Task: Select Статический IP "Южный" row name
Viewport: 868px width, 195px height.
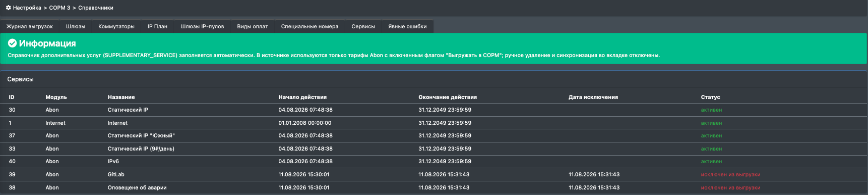Action: [141, 135]
